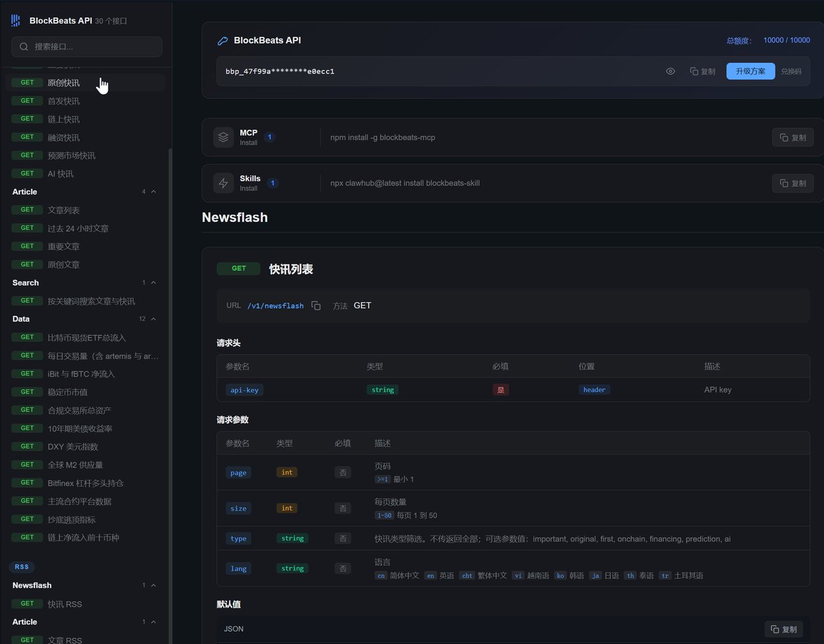Open Bitfinex 杠杆多头持仓 endpoint
The image size is (824, 644).
pyautogui.click(x=85, y=483)
